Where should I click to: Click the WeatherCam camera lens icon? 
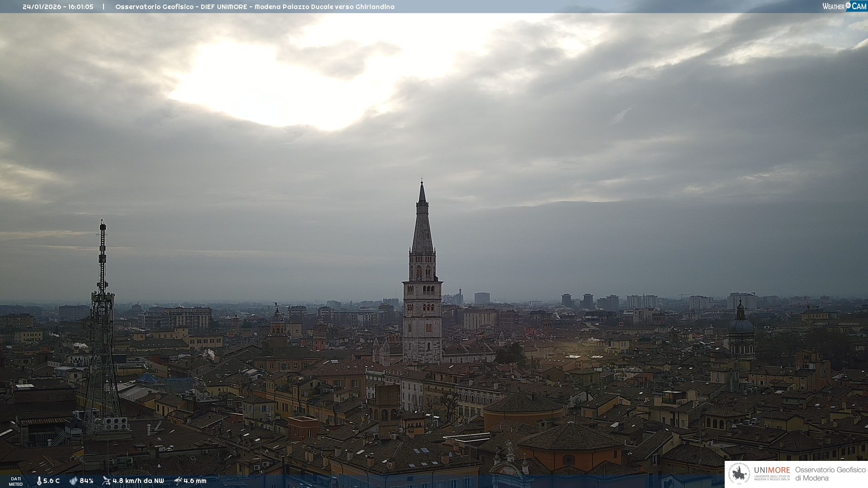point(848,5)
